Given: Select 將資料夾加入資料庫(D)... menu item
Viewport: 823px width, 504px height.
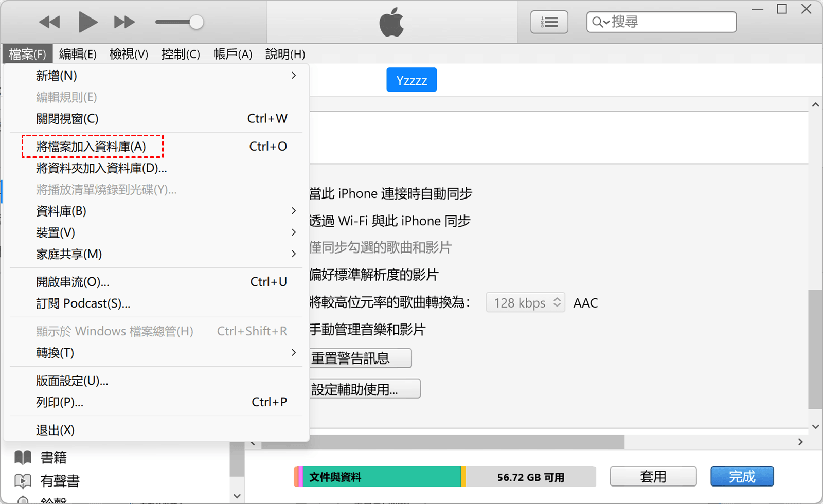Looking at the screenshot, I should click(x=156, y=168).
